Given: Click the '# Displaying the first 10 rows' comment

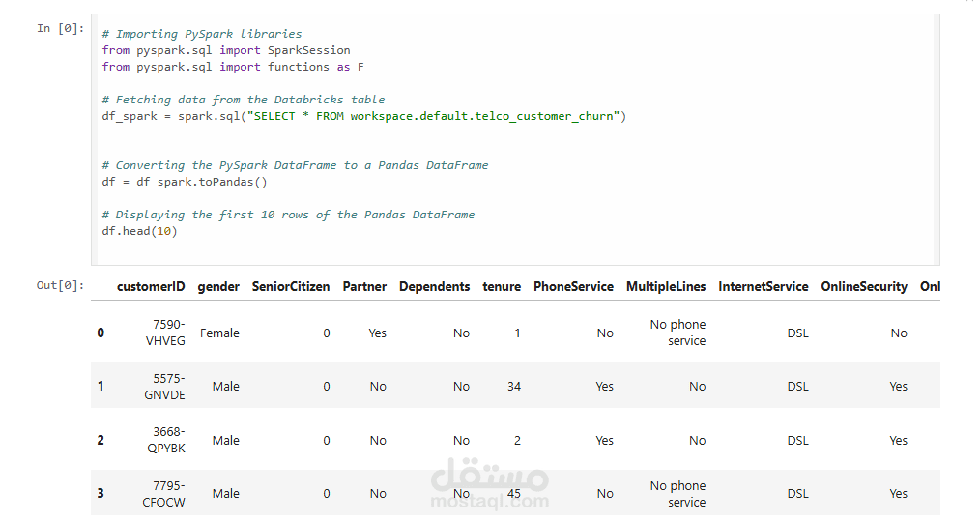Looking at the screenshot, I should (288, 215).
